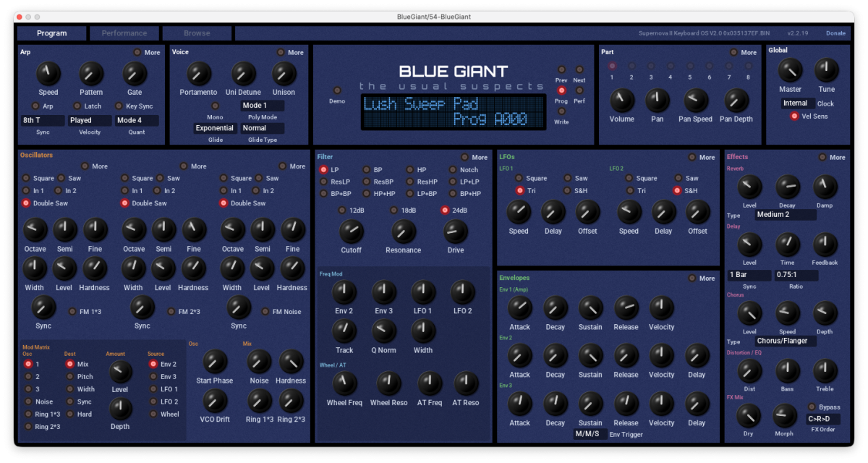
Task: Click the Master volume knob
Action: (791, 70)
